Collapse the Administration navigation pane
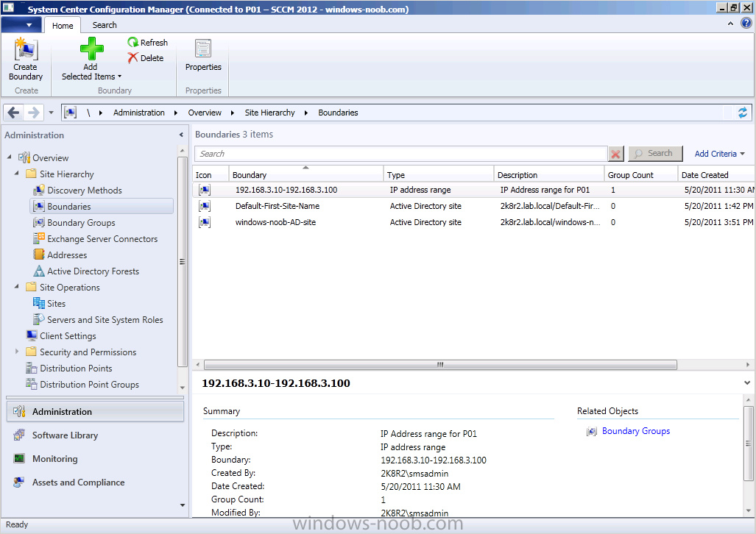The image size is (756, 534). point(181,135)
